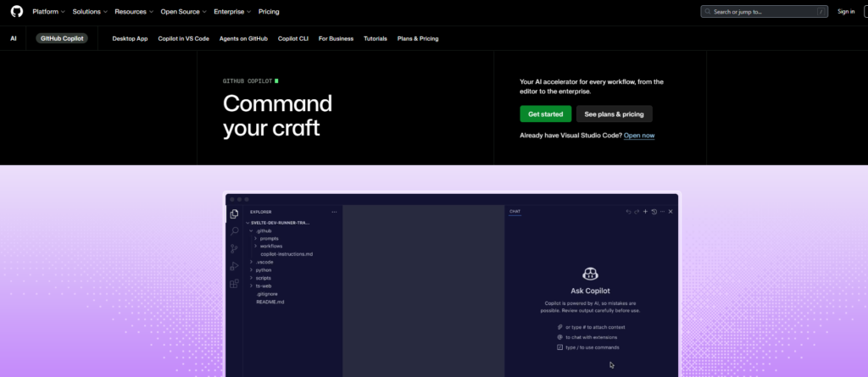Open the Copilot CLI nav link
This screenshot has height=377, width=868.
[293, 39]
